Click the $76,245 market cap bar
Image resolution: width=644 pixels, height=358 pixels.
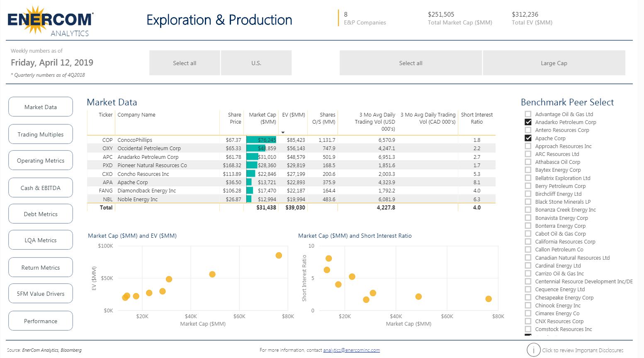point(261,140)
